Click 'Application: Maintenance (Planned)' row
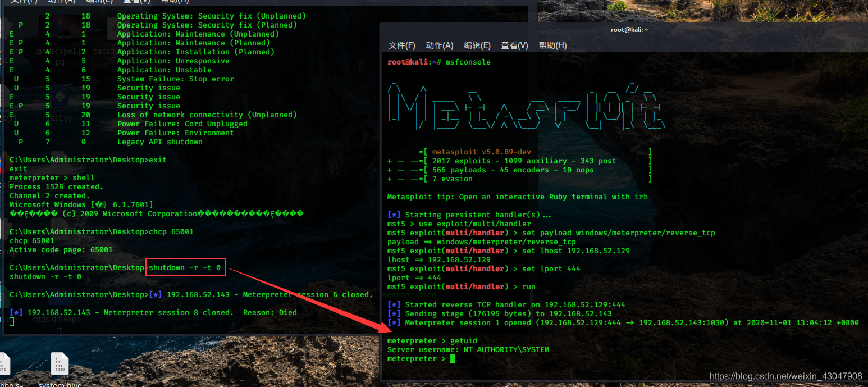The height and width of the screenshot is (387, 868). [140, 43]
